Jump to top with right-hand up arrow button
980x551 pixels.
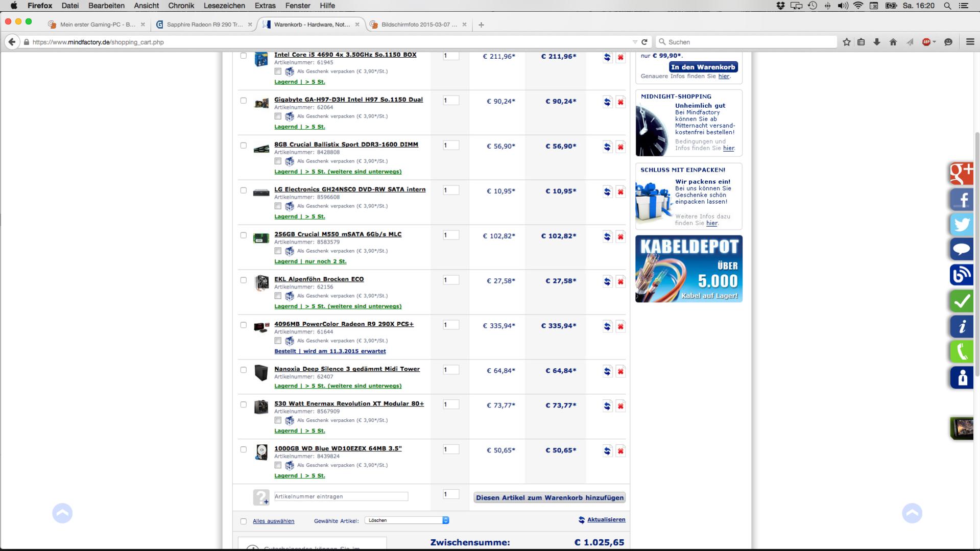(x=912, y=513)
